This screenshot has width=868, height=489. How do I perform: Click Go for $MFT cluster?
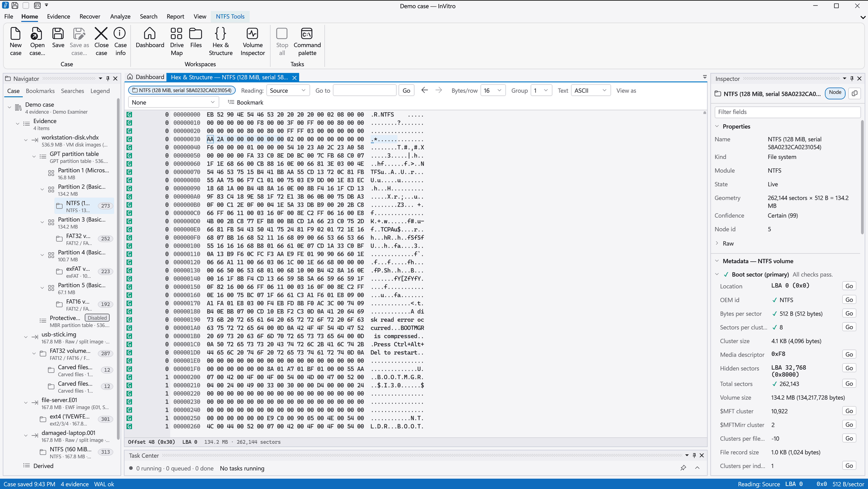[x=849, y=411]
